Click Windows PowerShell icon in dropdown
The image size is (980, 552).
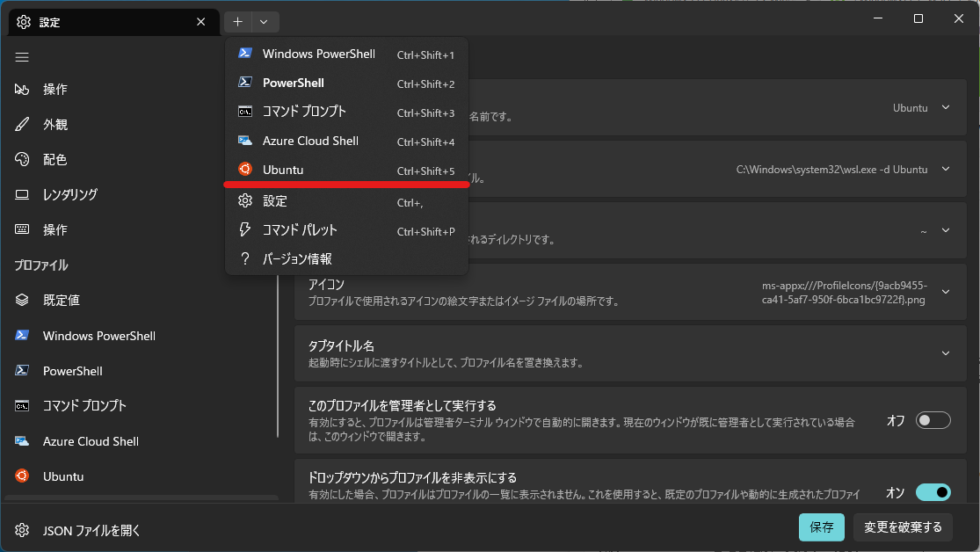pos(245,54)
